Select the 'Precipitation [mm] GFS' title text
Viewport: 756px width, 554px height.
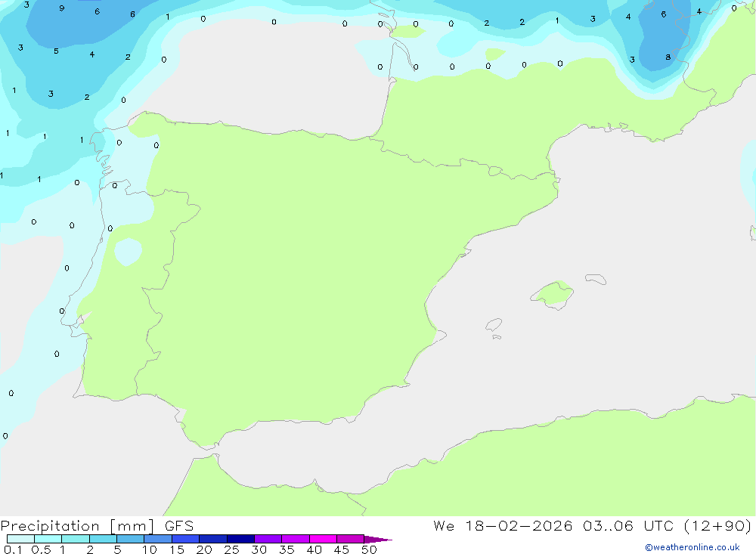click(x=97, y=525)
